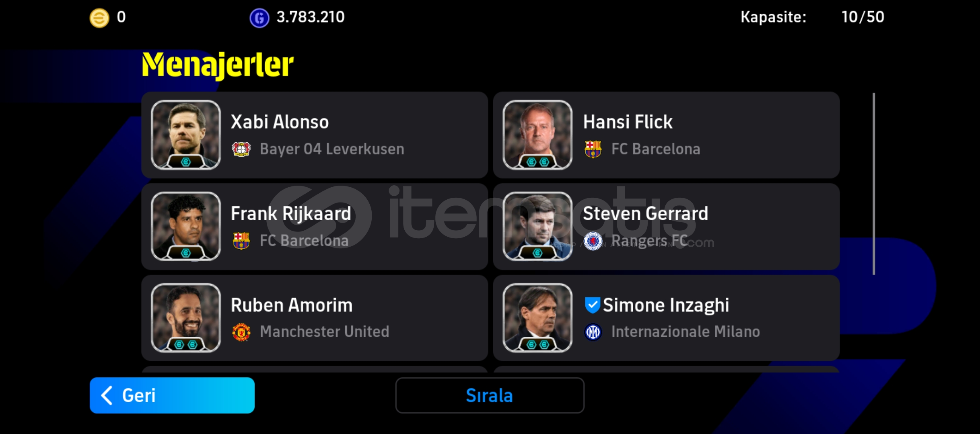Open the Sırala sort options
This screenshot has height=434, width=980.
(x=490, y=395)
